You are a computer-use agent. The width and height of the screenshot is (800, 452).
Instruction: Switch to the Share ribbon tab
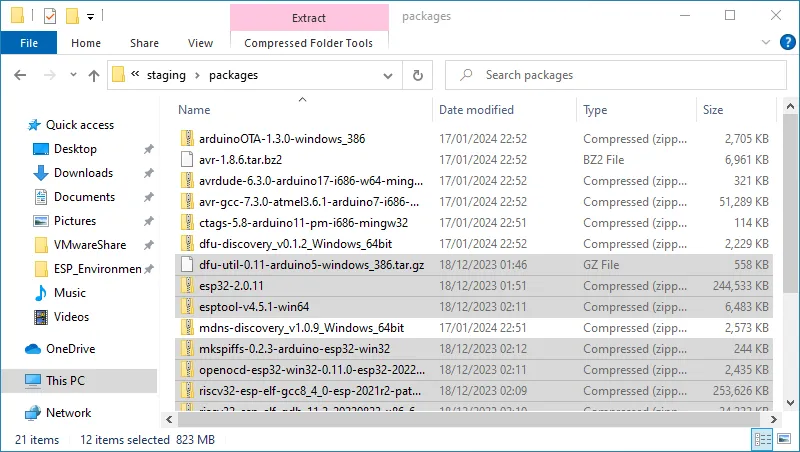point(144,43)
